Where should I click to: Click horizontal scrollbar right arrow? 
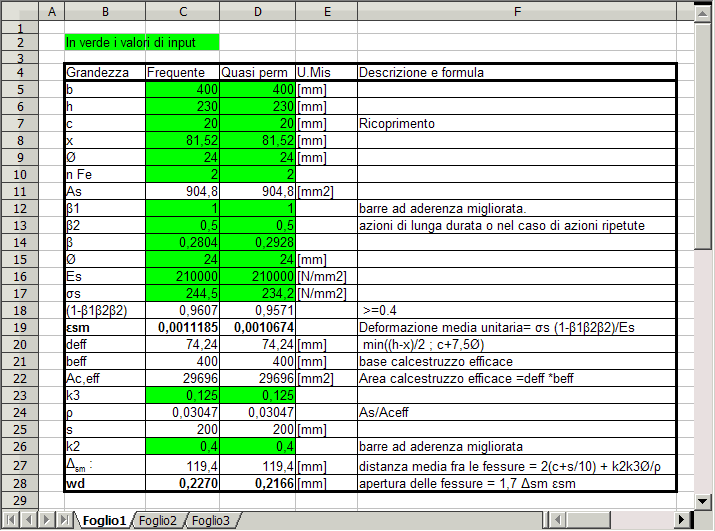pyautogui.click(x=682, y=520)
